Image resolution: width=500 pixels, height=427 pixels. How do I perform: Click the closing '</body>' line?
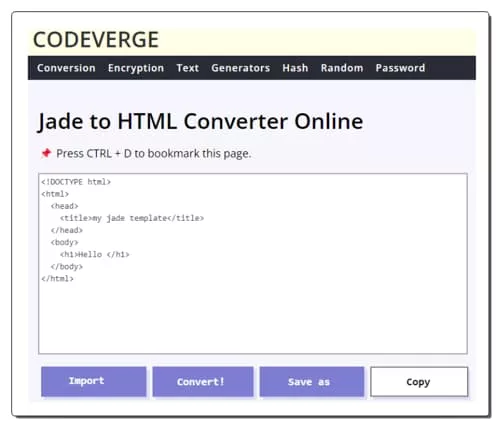pos(67,267)
